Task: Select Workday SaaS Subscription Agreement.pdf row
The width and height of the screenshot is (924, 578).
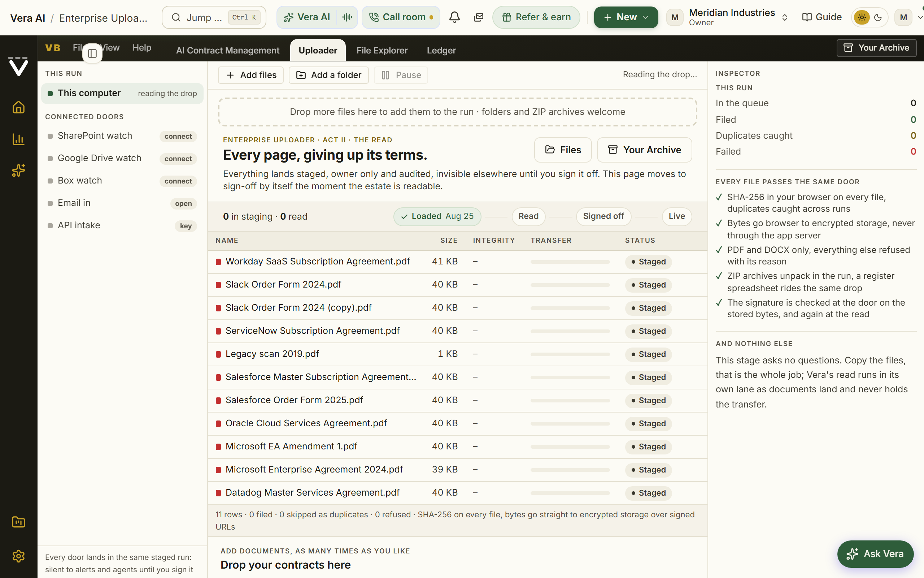Action: coord(457,262)
